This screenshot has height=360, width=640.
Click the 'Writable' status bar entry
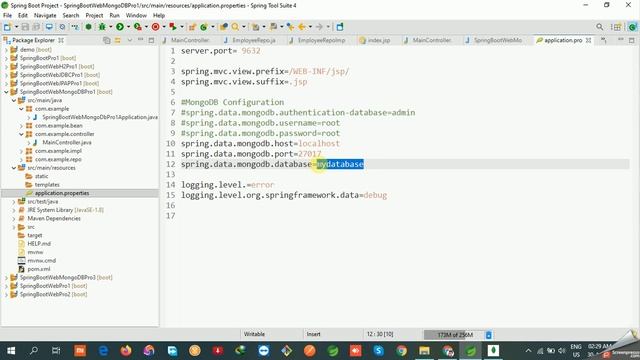[x=254, y=334]
